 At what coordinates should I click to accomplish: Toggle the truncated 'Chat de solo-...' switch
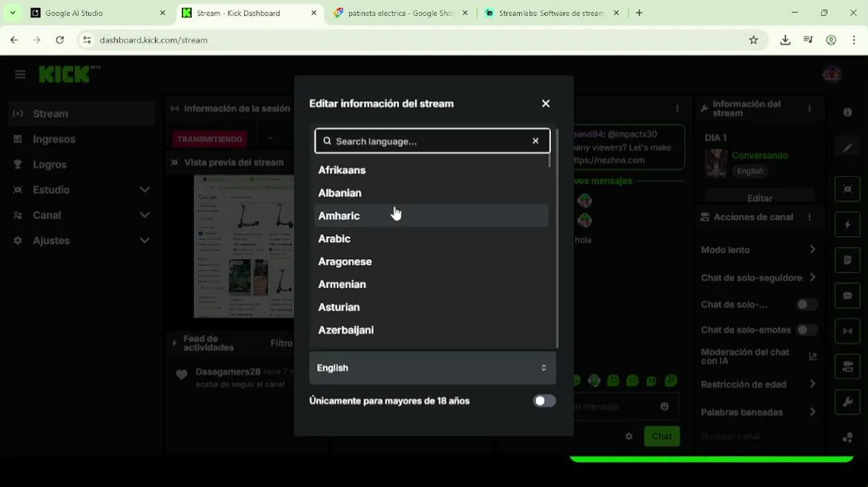(806, 304)
